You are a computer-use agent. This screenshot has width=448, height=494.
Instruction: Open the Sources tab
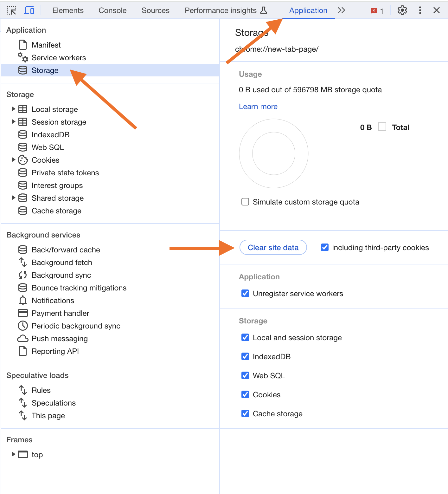pos(155,10)
